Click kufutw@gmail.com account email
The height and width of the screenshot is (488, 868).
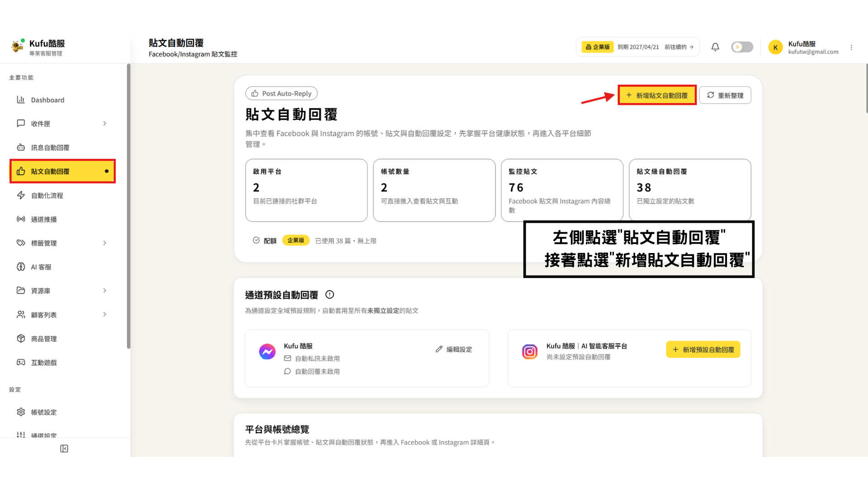pyautogui.click(x=813, y=52)
